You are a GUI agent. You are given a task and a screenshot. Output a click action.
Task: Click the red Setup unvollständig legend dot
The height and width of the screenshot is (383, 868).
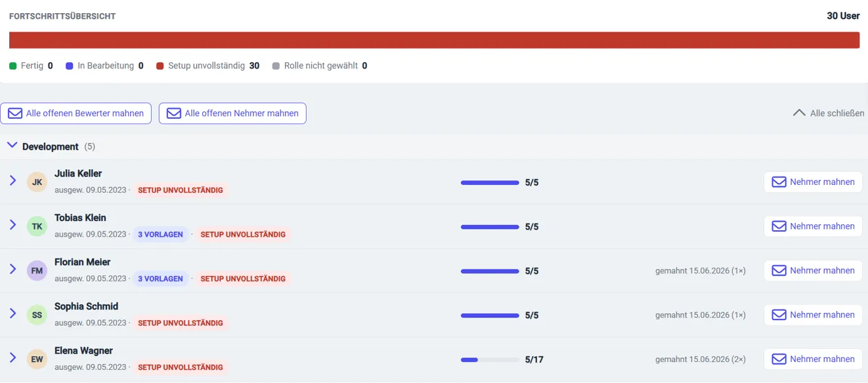160,66
